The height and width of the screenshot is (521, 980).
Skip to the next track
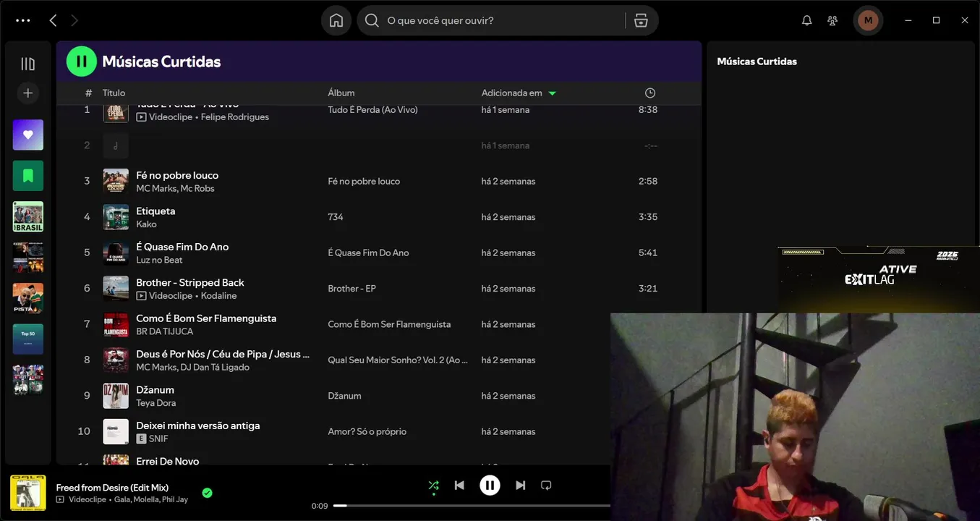coord(520,486)
